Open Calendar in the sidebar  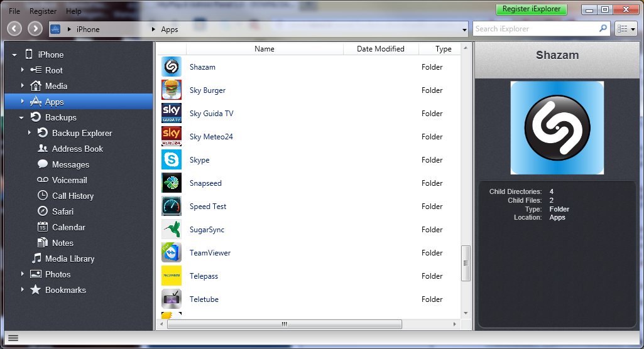tap(68, 227)
